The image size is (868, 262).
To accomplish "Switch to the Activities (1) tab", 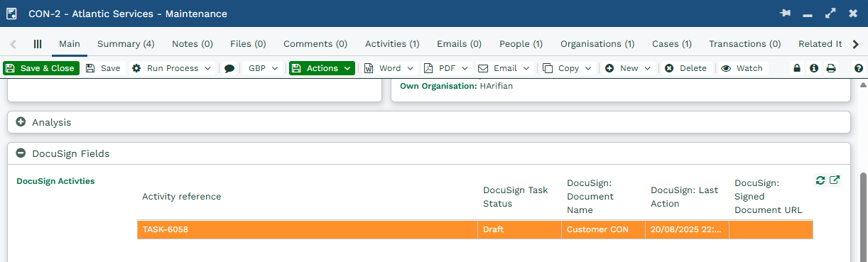I will [x=392, y=43].
